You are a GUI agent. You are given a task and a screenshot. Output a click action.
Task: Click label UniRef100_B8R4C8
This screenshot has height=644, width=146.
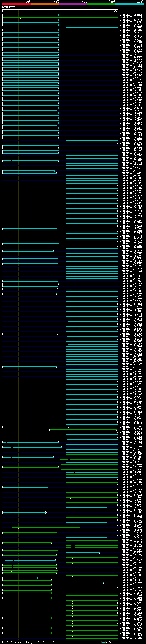click(131, 472)
